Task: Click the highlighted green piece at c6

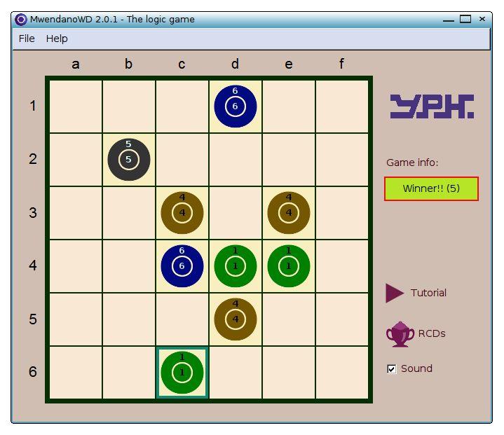Action: click(x=182, y=373)
